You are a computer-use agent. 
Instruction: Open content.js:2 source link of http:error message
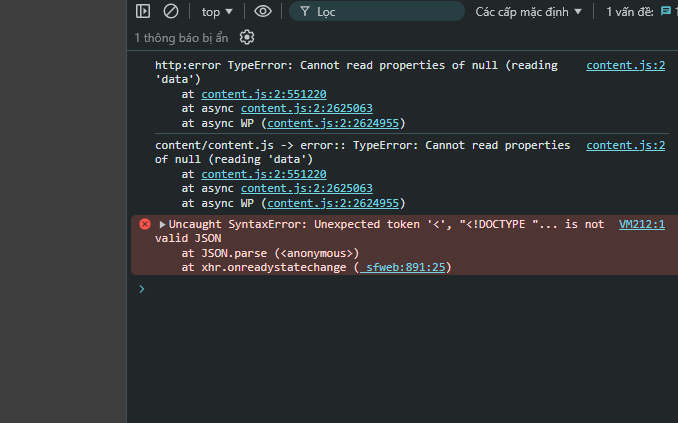pos(626,66)
